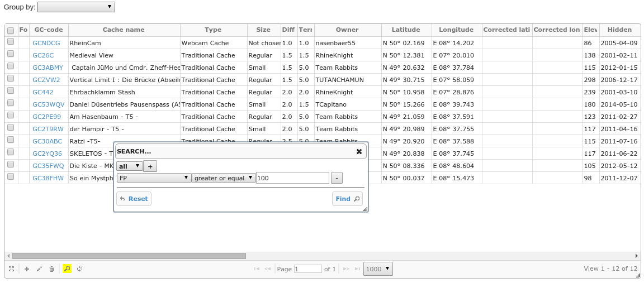Click the reload grid refresh icon
Viewport: 644px width, 283px height.
(80, 269)
